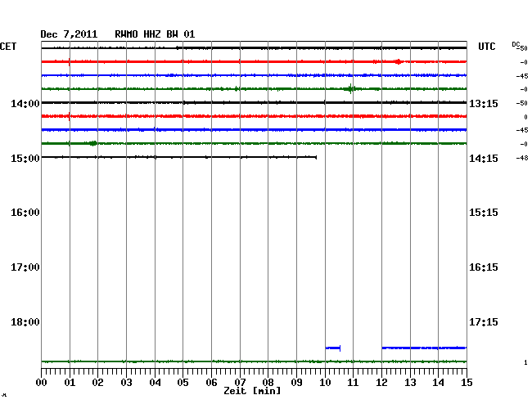Click the 15:15 UTC time label

(484, 213)
